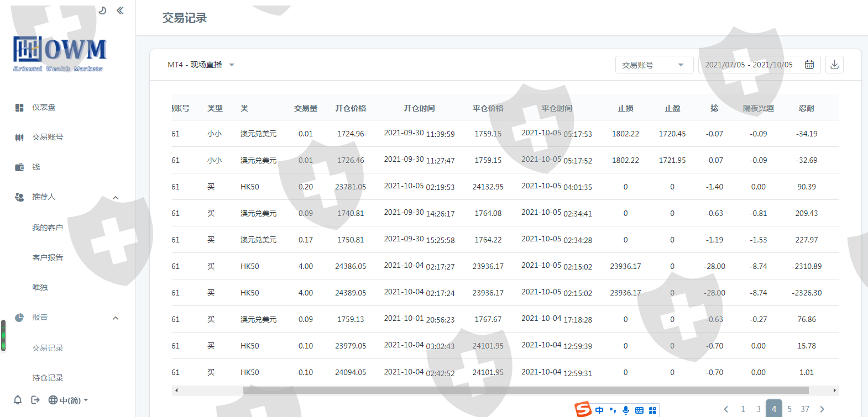Open the notification bell
This screenshot has height=417, width=868.
click(x=18, y=400)
